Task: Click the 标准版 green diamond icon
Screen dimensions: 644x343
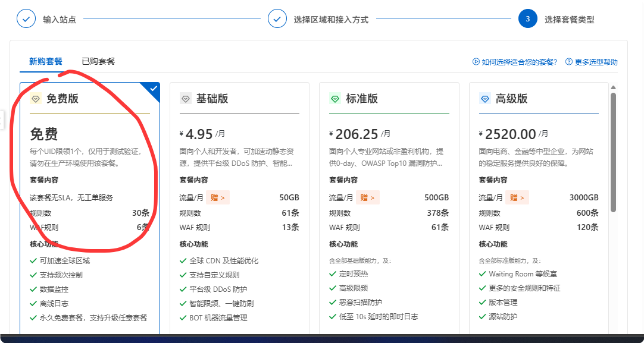Action: (335, 99)
